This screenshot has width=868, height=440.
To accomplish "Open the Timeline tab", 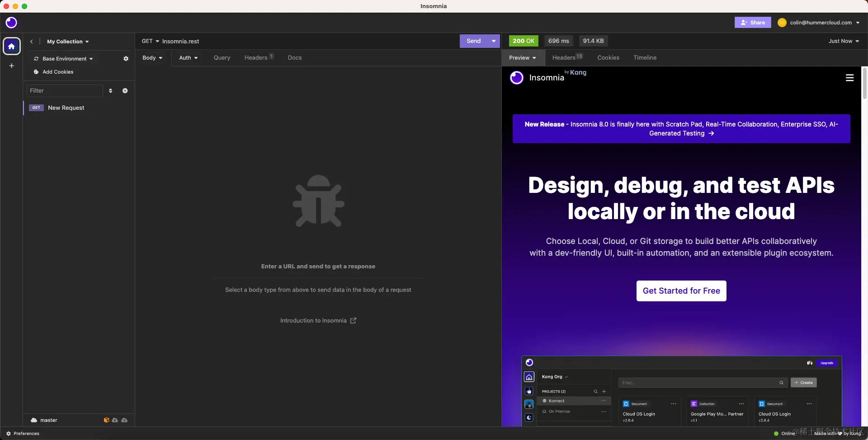I will [x=645, y=58].
